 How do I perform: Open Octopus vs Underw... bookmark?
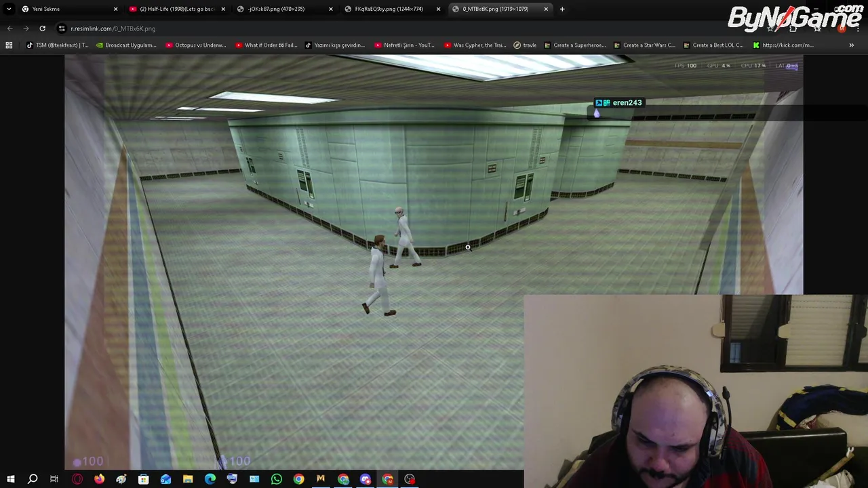pos(196,45)
